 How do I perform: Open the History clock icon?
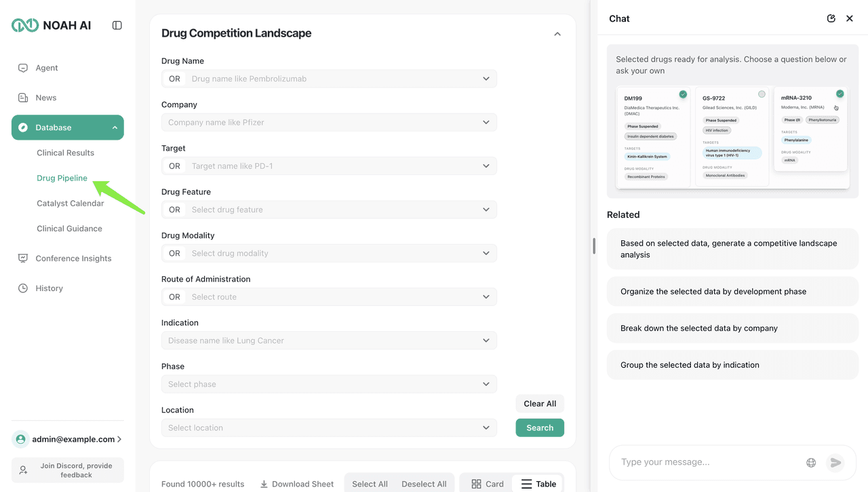[x=23, y=288]
